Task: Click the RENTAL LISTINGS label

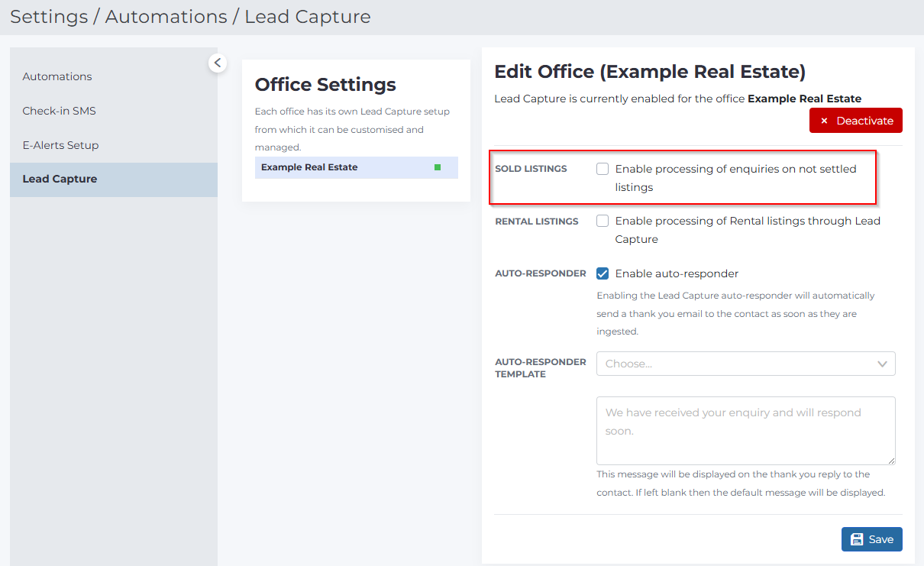Action: click(537, 222)
